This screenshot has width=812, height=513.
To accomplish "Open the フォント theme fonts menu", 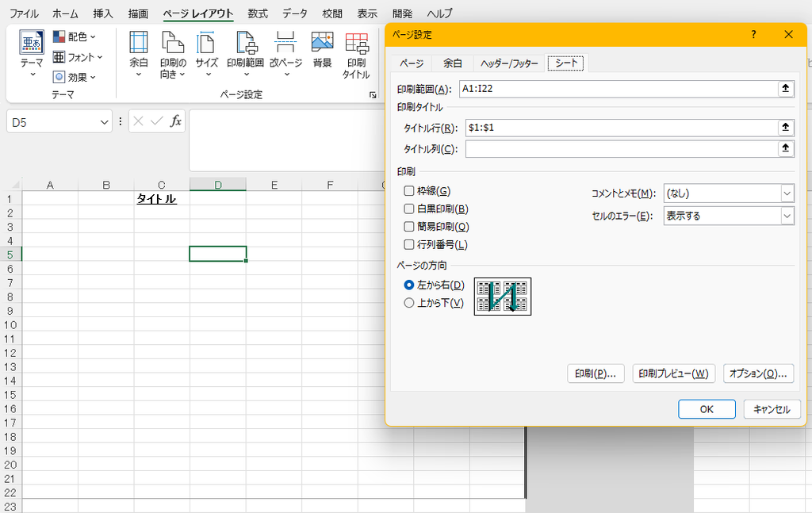I will pyautogui.click(x=78, y=57).
